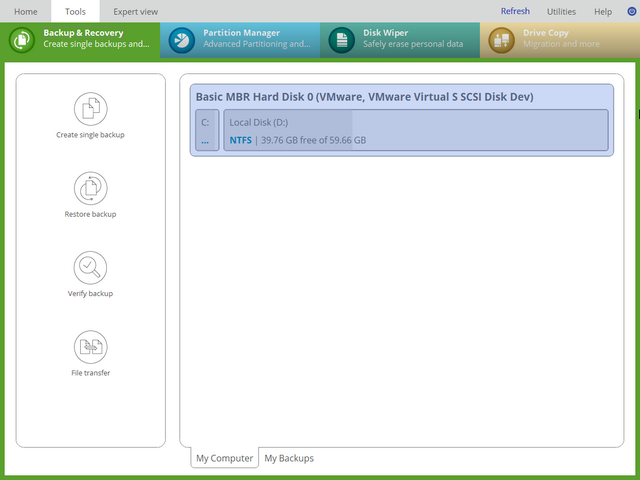
Task: Select the Tools tab
Action: tap(75, 12)
